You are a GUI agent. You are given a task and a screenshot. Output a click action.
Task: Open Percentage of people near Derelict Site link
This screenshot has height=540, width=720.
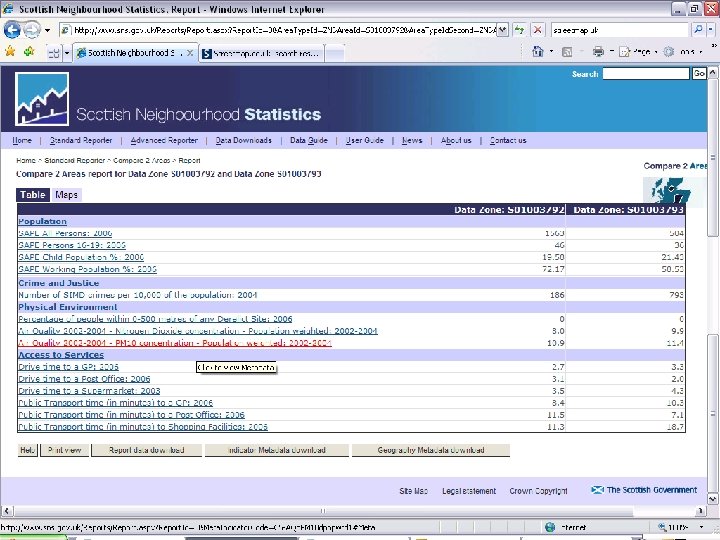155,319
